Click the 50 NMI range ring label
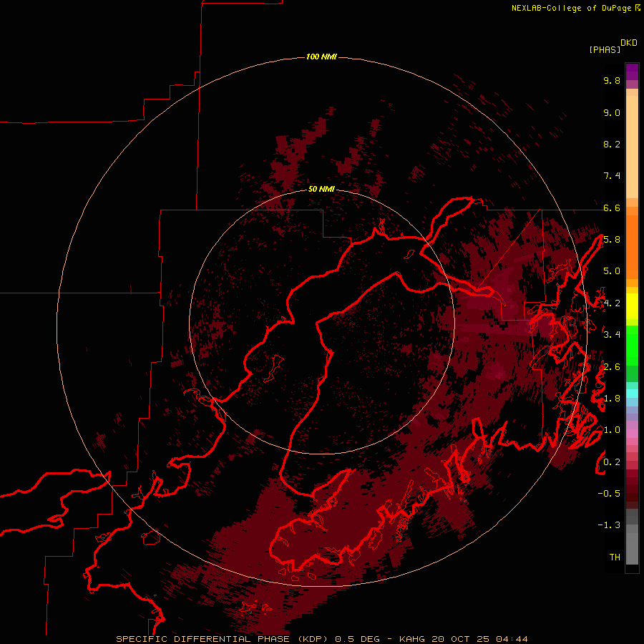 pyautogui.click(x=321, y=189)
